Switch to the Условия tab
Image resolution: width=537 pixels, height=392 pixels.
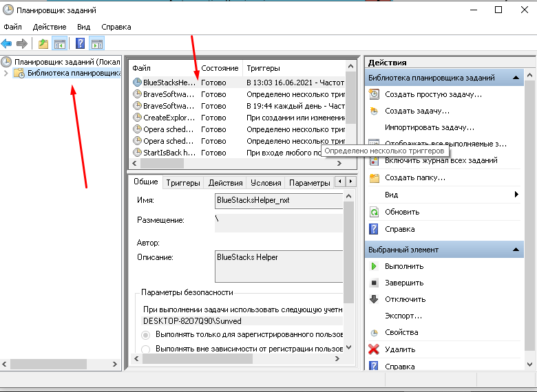coord(266,183)
